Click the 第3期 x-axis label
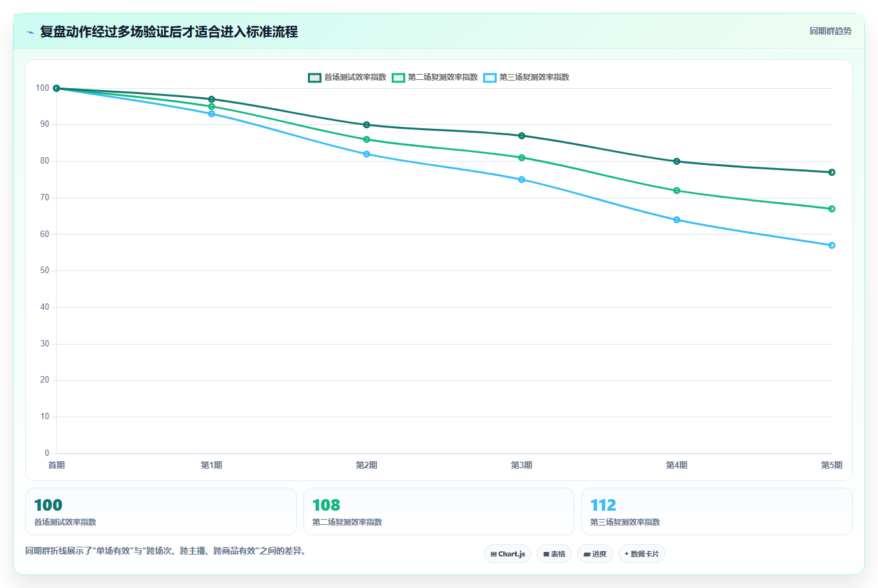The height and width of the screenshot is (588, 878). 522,465
